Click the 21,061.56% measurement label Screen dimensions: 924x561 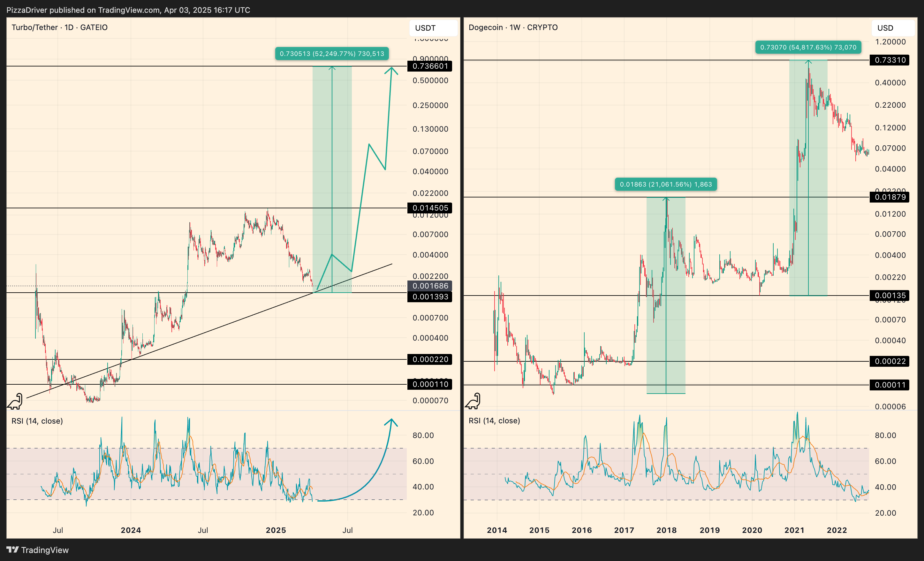666,184
